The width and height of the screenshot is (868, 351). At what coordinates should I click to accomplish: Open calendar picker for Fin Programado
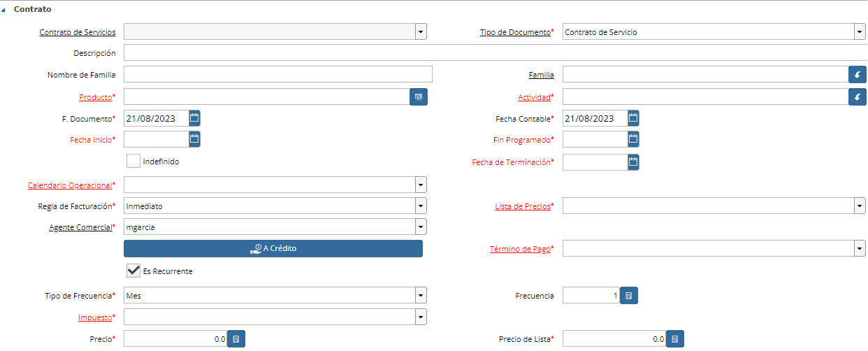[633, 139]
